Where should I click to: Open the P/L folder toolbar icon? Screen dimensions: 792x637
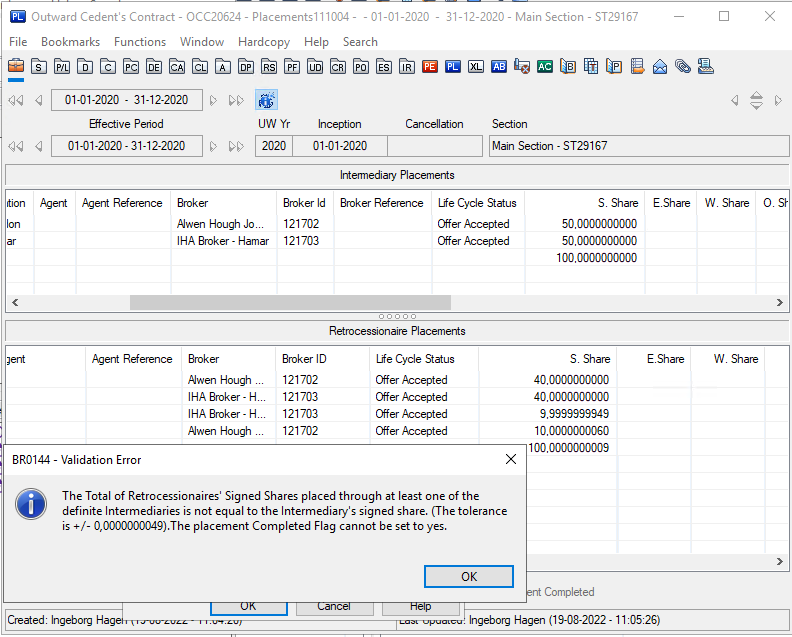62,66
